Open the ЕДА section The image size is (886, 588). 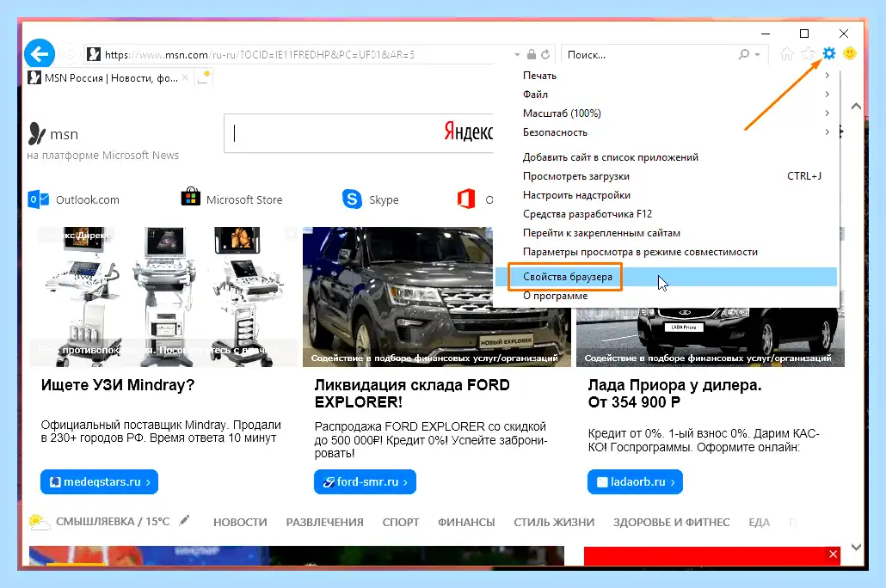pyautogui.click(x=759, y=523)
